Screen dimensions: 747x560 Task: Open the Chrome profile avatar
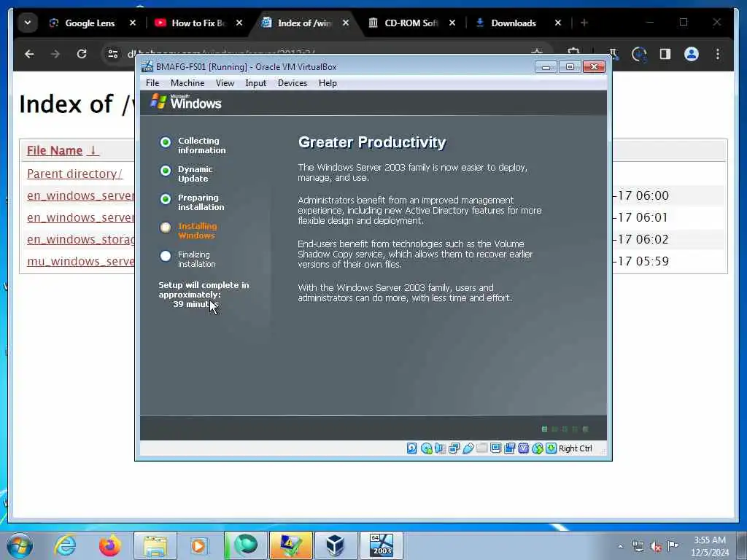point(692,54)
